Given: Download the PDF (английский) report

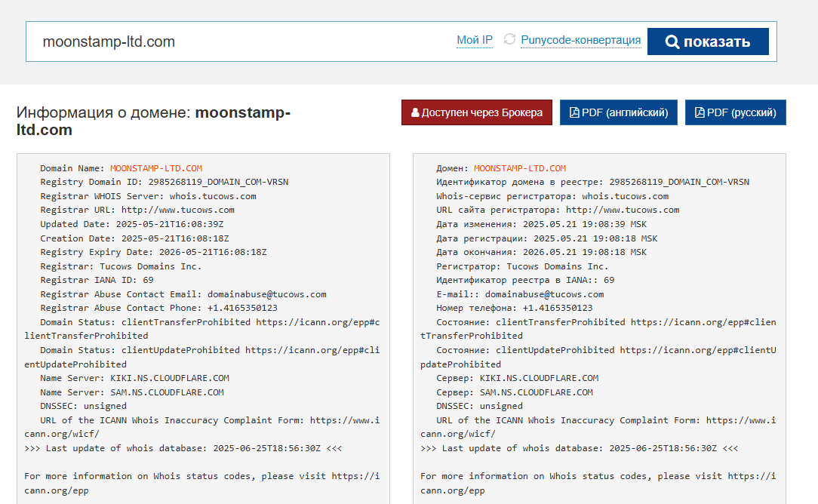Looking at the screenshot, I should 618,112.
